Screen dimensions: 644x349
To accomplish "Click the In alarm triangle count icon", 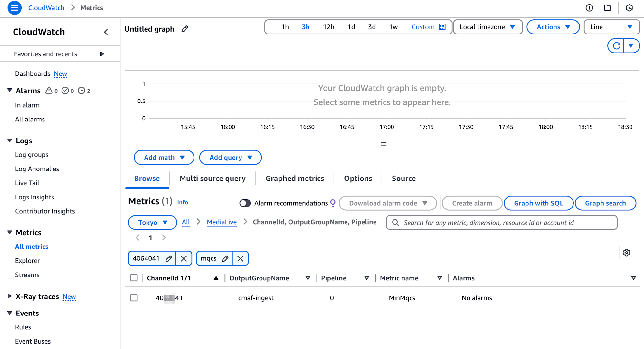I will (49, 91).
